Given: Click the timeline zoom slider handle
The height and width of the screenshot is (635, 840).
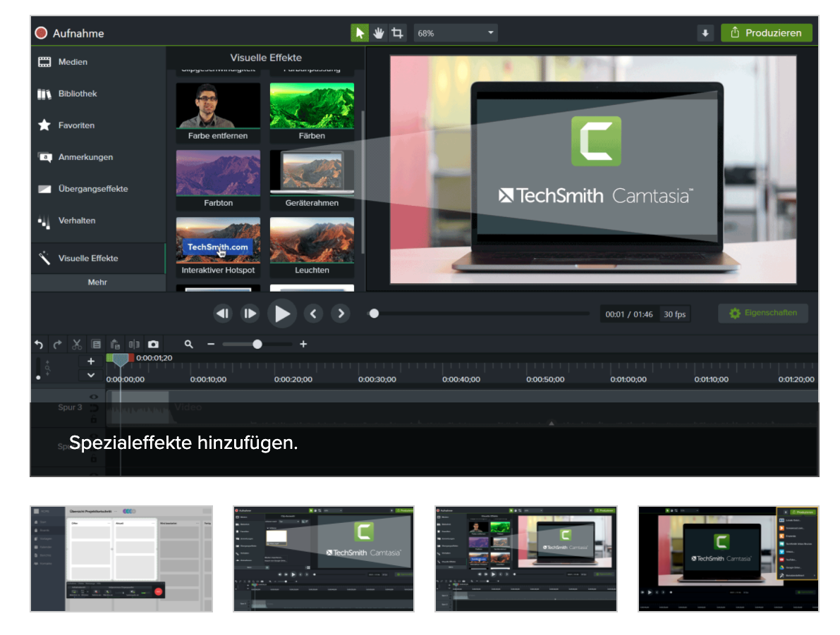Looking at the screenshot, I should click(257, 344).
